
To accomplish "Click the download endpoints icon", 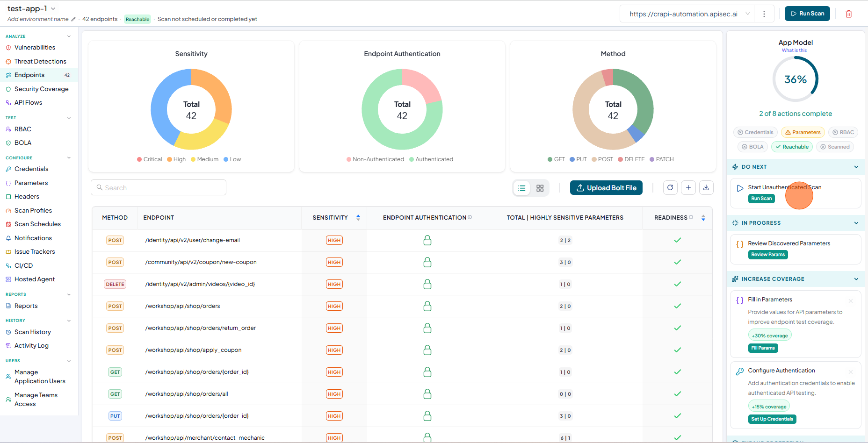I will click(706, 187).
